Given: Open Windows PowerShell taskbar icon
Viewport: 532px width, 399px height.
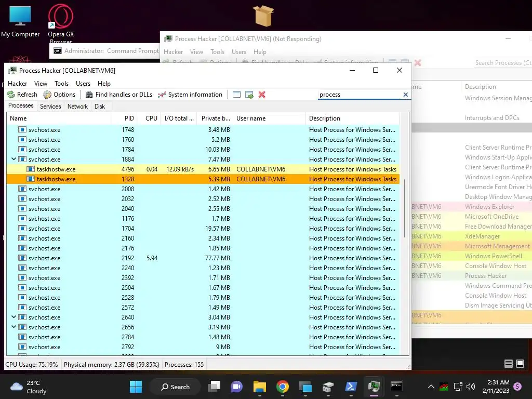Looking at the screenshot, I should click(x=351, y=387).
